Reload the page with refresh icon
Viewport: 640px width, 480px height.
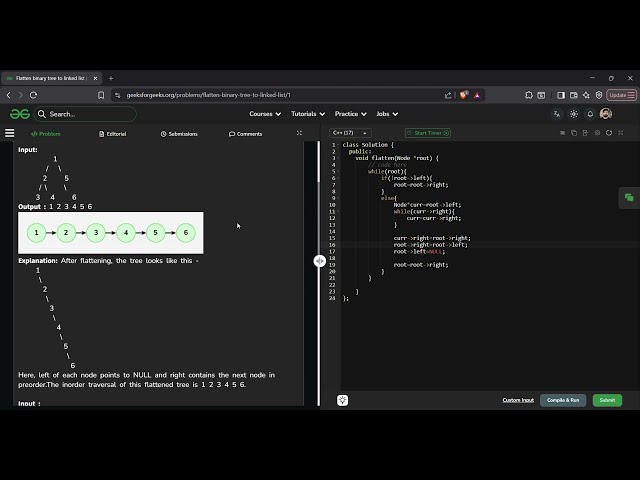(x=33, y=95)
